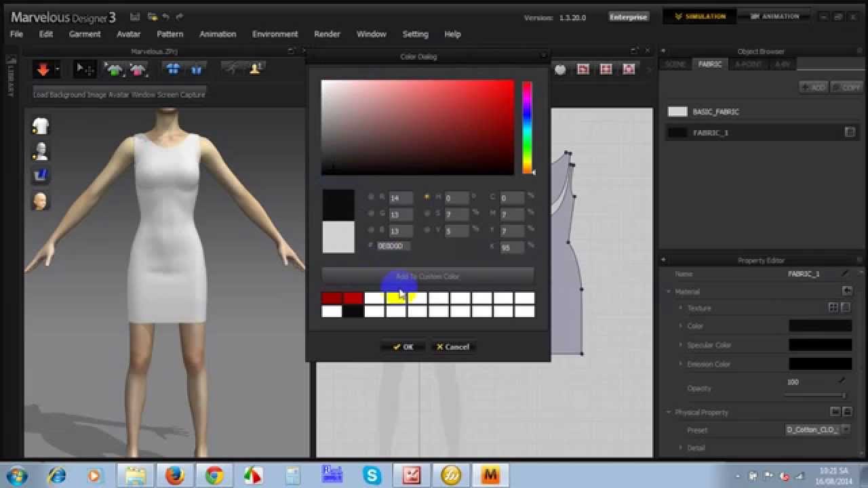Toggle the SIMULATION mode button
The image size is (868, 488).
(x=698, y=17)
